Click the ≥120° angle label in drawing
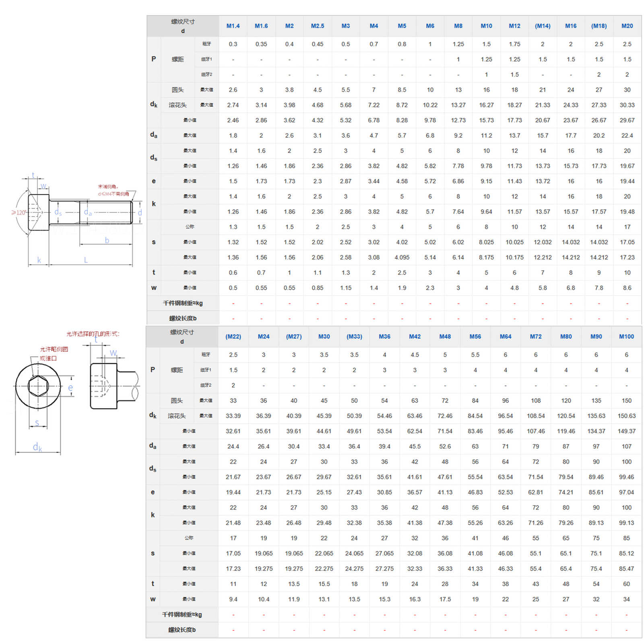The width and height of the screenshot is (644, 644). (x=19, y=213)
